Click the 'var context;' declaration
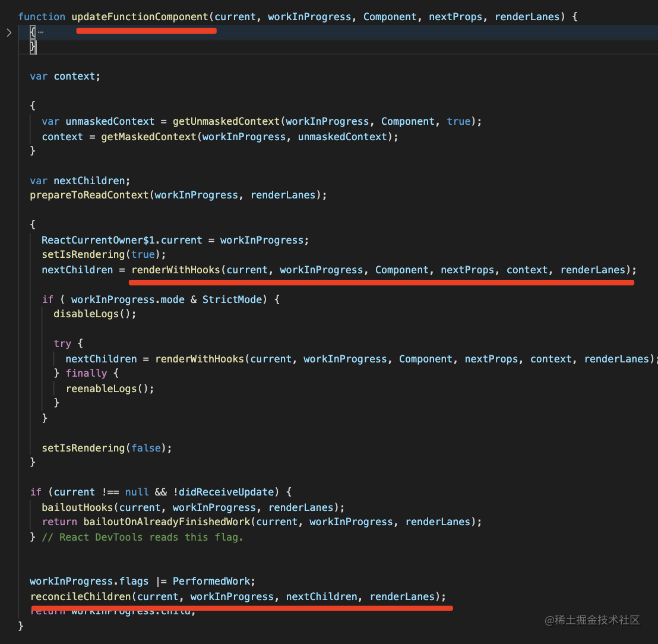The width and height of the screenshot is (658, 644). pyautogui.click(x=65, y=77)
